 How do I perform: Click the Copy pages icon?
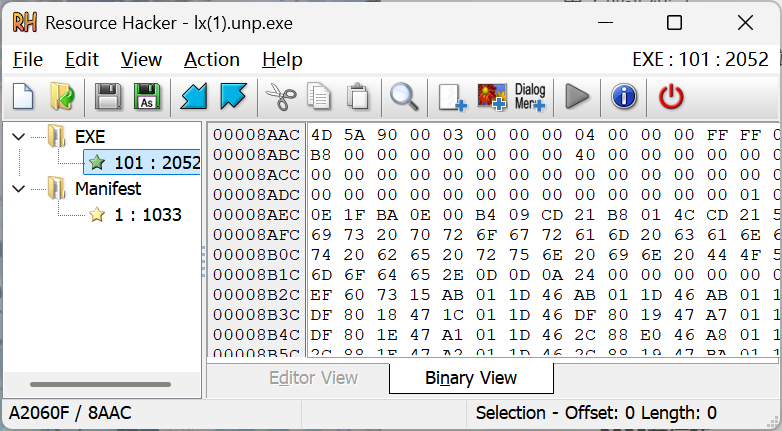tap(319, 96)
